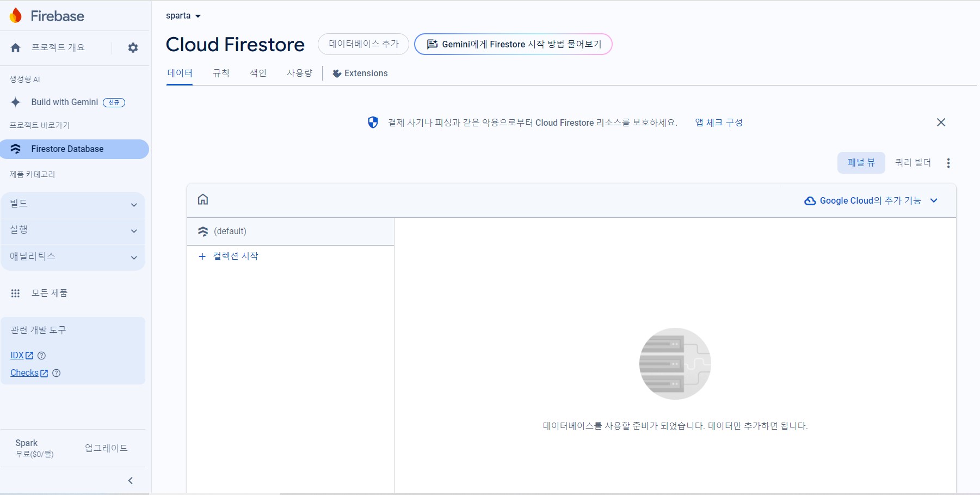Open the Checks external link
Screen dimensions: 980x495
(29, 373)
